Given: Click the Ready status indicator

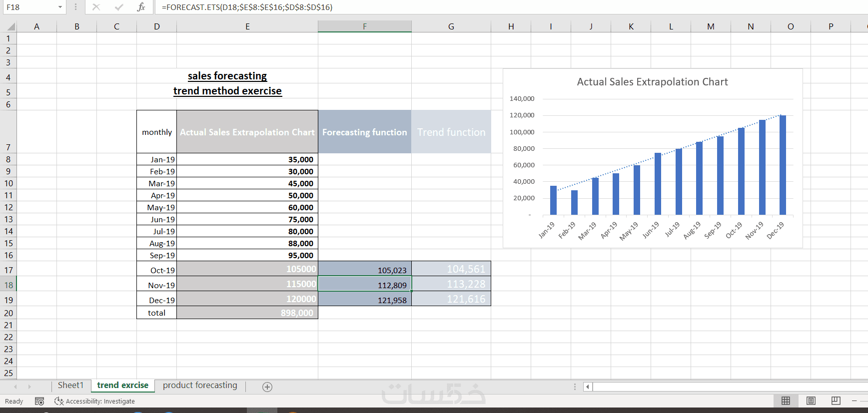Looking at the screenshot, I should (14, 401).
